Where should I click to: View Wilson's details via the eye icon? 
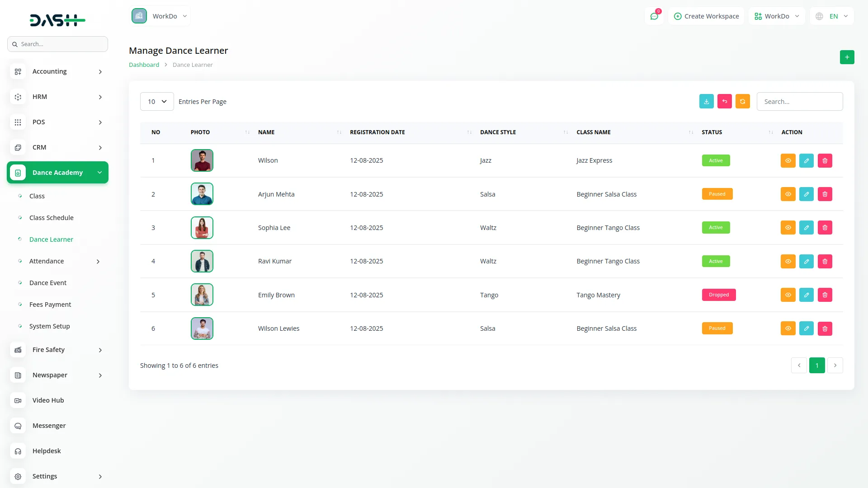click(788, 160)
